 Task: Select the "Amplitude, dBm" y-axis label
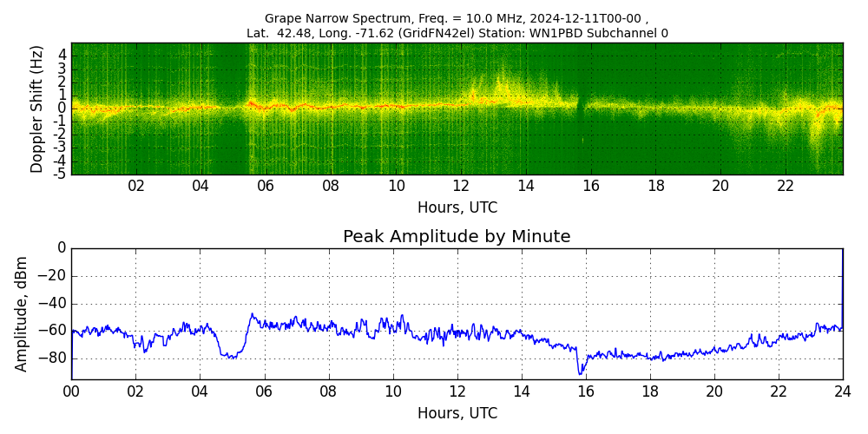point(23,313)
